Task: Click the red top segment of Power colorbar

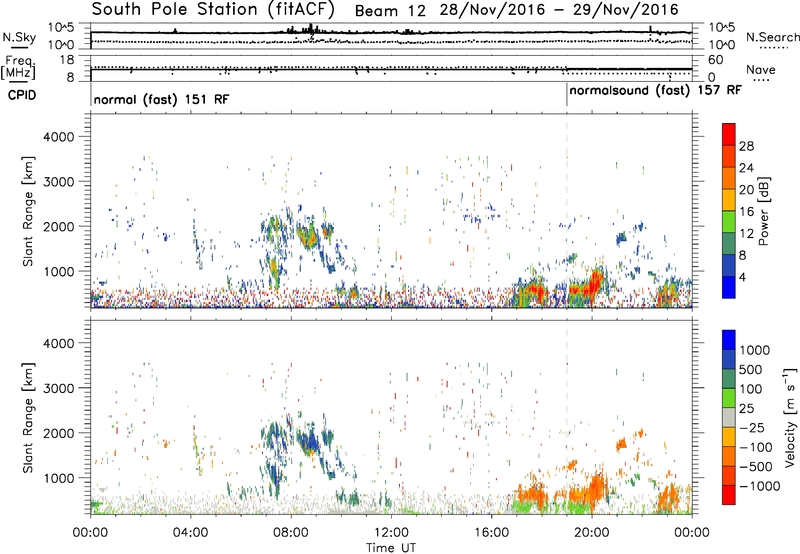Action: (729, 135)
